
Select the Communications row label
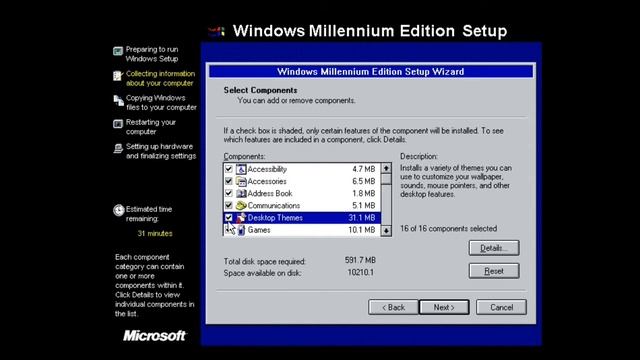pyautogui.click(x=273, y=206)
